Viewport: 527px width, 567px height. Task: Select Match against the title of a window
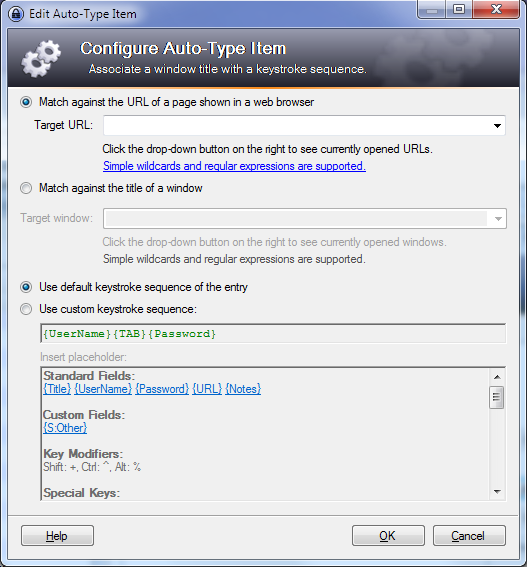[26, 188]
